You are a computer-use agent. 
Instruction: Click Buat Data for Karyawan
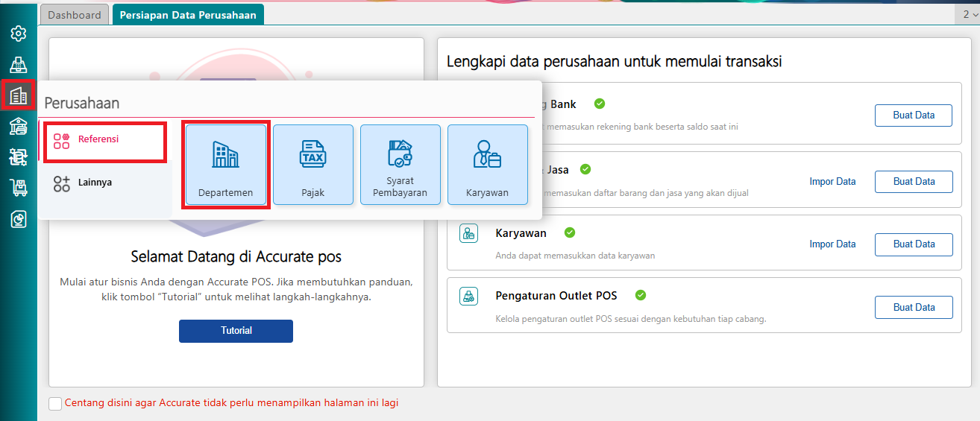(x=914, y=244)
